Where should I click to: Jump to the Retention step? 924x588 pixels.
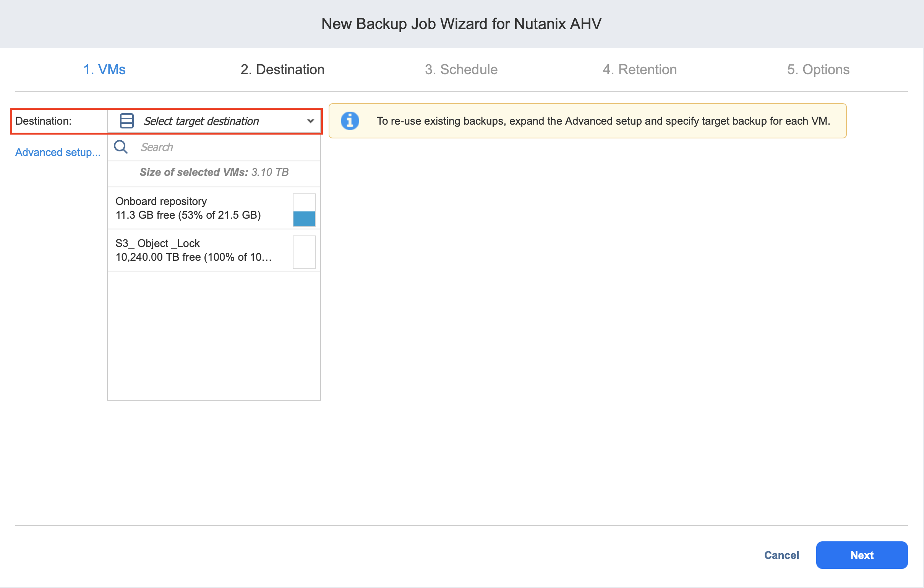pyautogui.click(x=639, y=70)
